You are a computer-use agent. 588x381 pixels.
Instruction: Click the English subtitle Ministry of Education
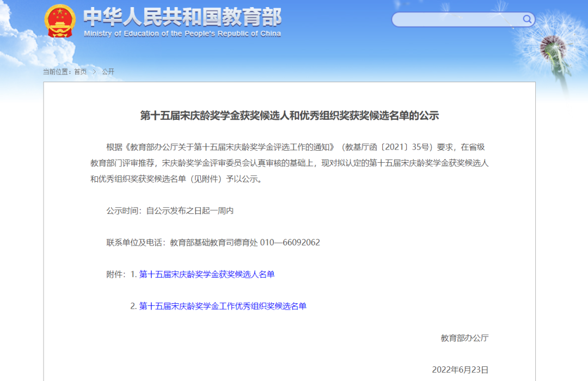click(182, 34)
